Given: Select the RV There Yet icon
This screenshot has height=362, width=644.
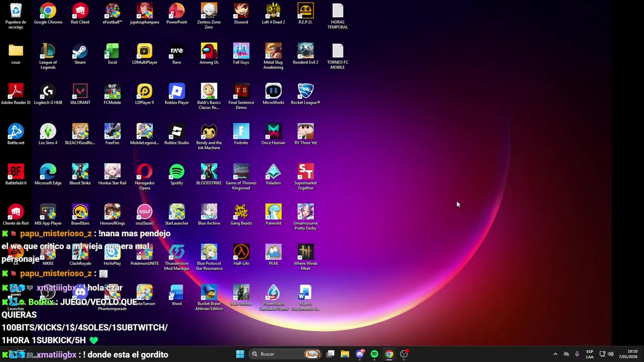Looking at the screenshot, I should click(x=305, y=134).
